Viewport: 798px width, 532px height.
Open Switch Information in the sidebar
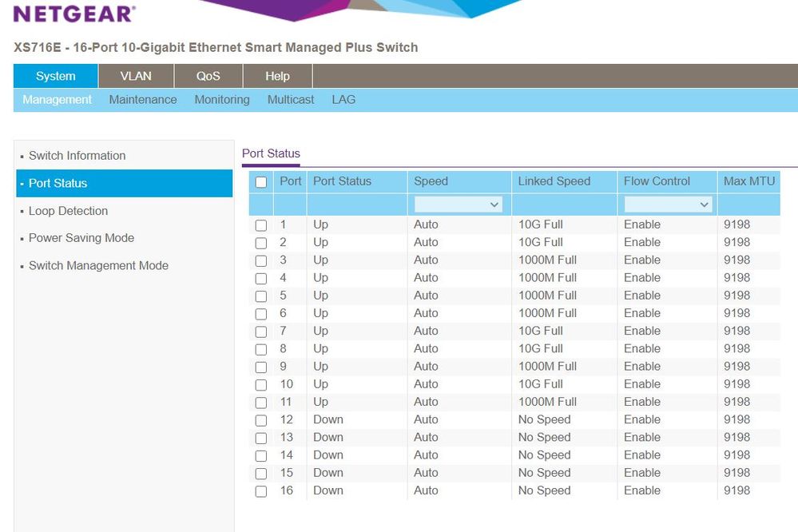[x=77, y=156]
